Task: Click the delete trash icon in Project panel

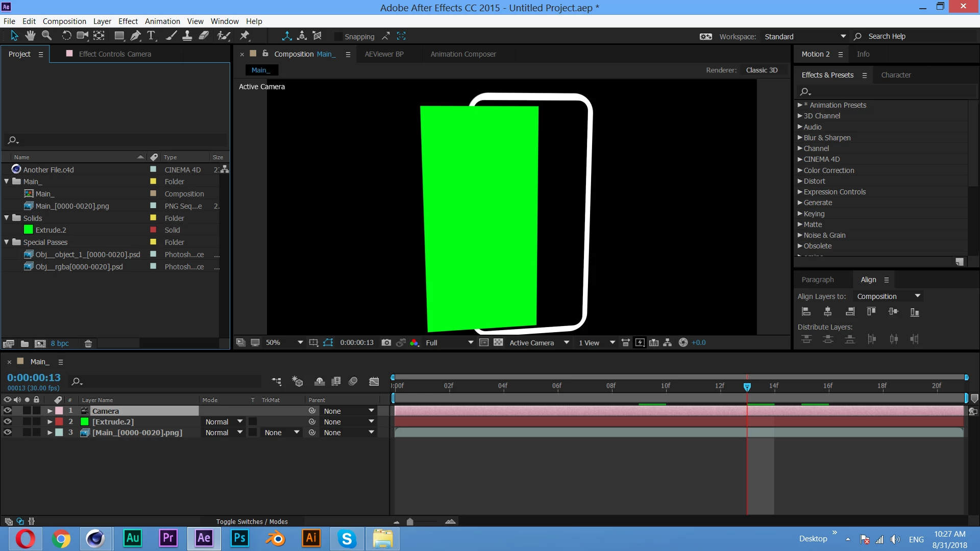Action: 88,344
